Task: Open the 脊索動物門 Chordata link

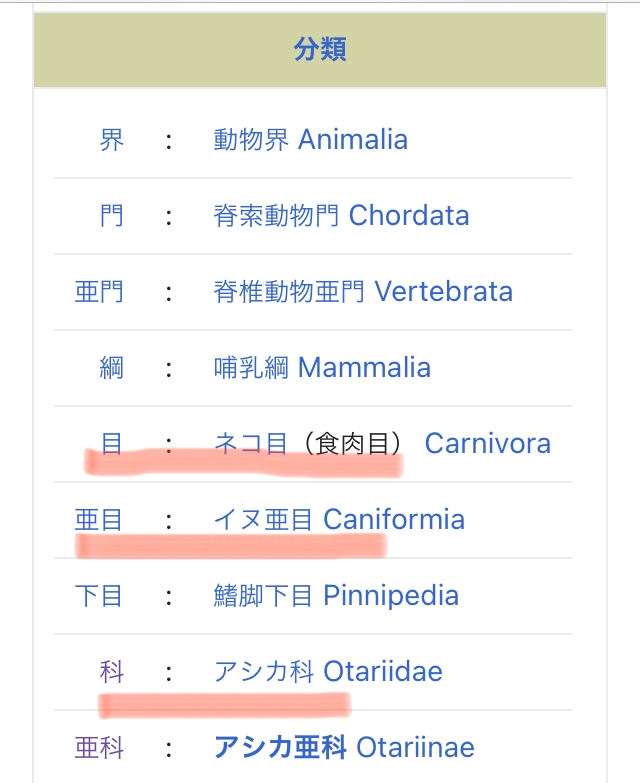Action: point(341,215)
